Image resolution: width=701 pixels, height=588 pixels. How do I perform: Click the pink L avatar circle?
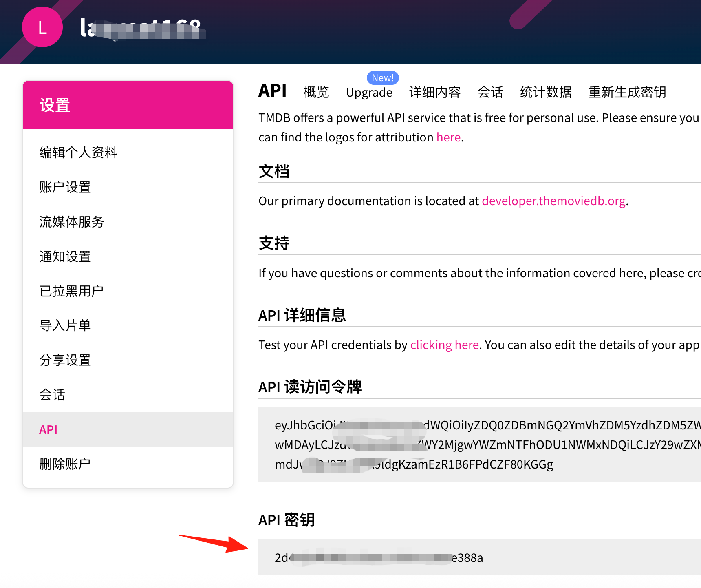tap(42, 27)
